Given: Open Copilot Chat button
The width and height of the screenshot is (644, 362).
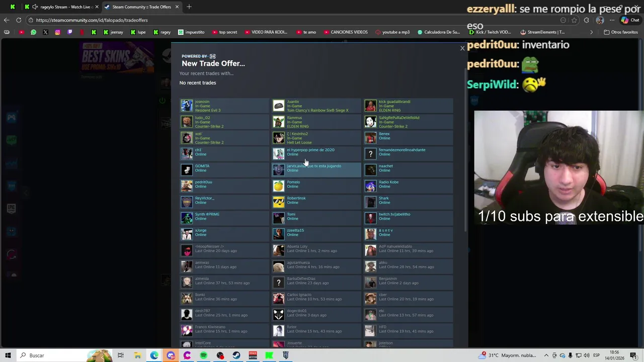Looking at the screenshot, I should 630,20.
